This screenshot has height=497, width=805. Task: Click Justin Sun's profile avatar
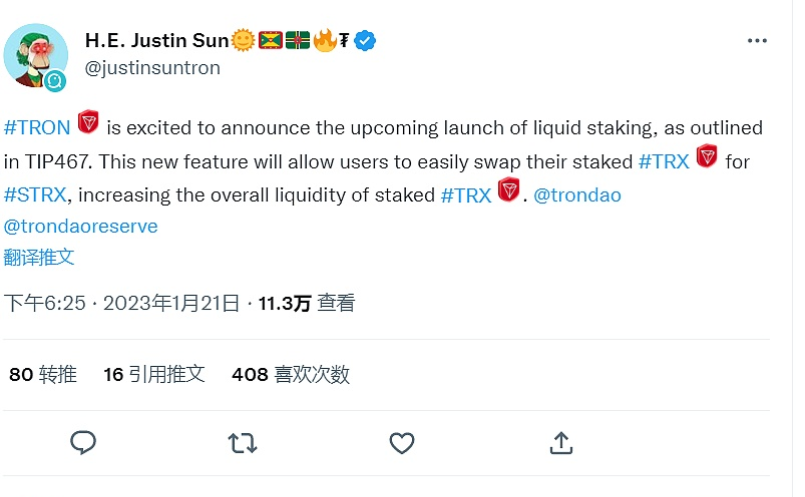pos(35,56)
